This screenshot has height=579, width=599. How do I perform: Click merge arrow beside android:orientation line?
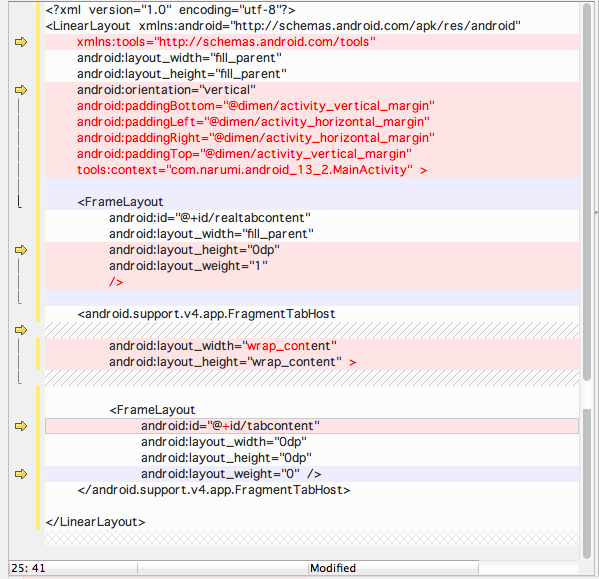point(21,90)
